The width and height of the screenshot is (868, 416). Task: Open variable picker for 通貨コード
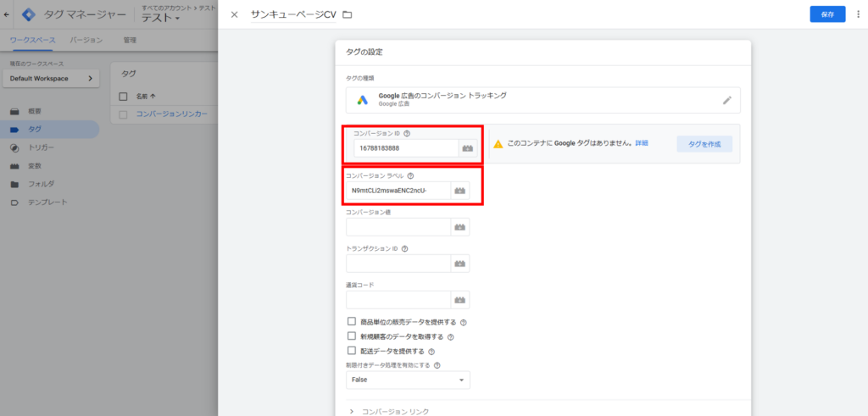(x=460, y=300)
